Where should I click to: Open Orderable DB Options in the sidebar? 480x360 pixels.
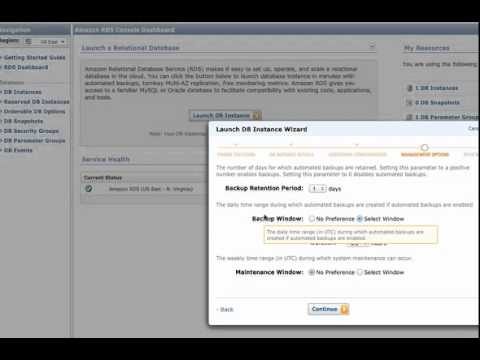tap(34, 111)
